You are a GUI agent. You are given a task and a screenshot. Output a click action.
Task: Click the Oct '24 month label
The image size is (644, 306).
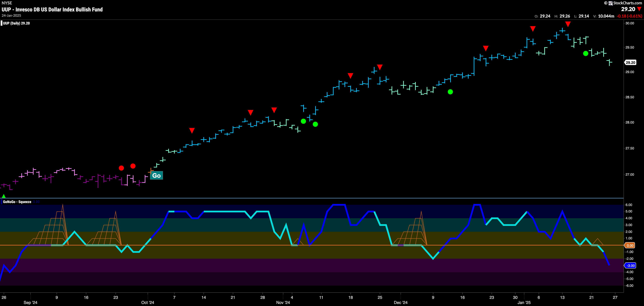pyautogui.click(x=148, y=302)
